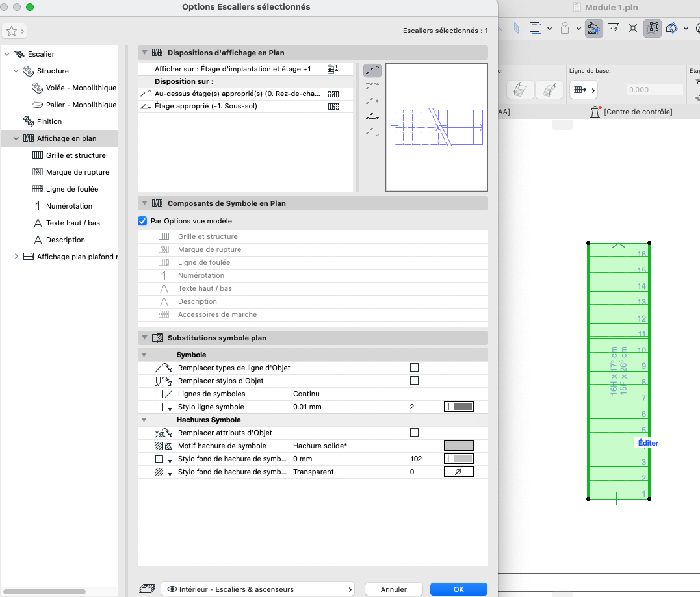Toggle the Trace reference icon in Module 1.pln toolbar
This screenshot has width=700, height=597.
point(536,28)
